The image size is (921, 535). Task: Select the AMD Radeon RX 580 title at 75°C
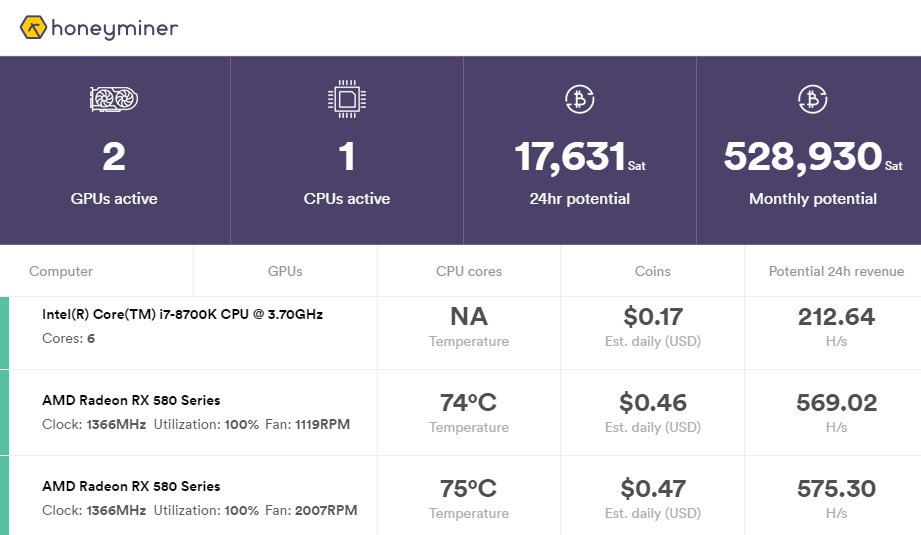(x=131, y=486)
